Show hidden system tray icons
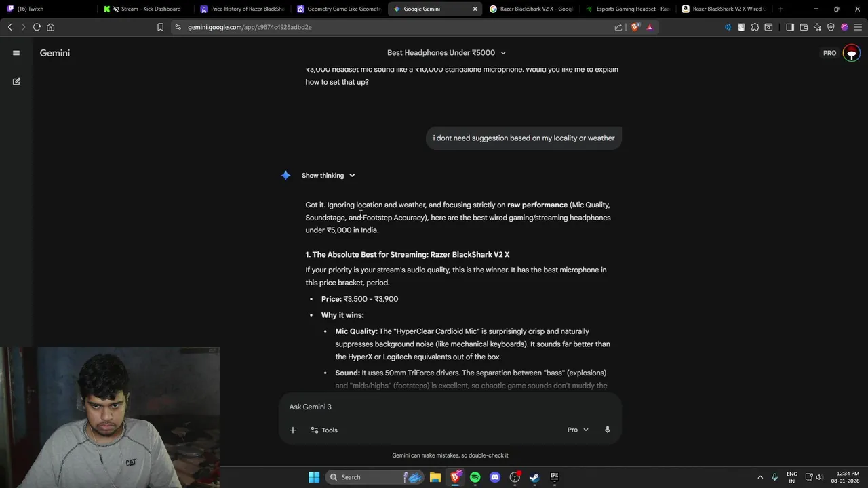868x488 pixels. [x=760, y=477]
